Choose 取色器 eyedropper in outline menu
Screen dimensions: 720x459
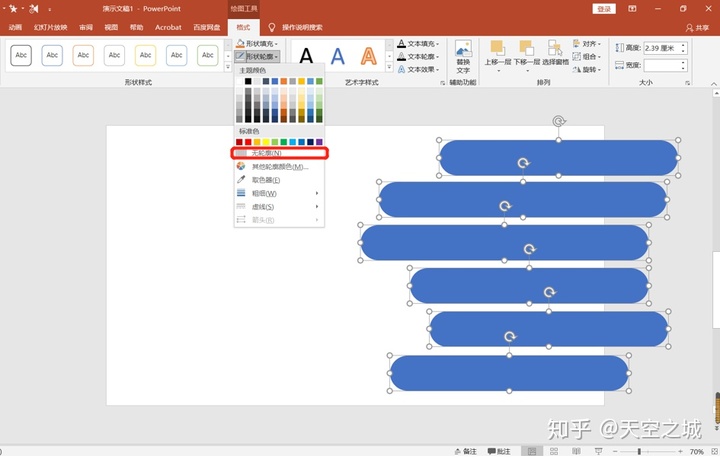(x=265, y=180)
